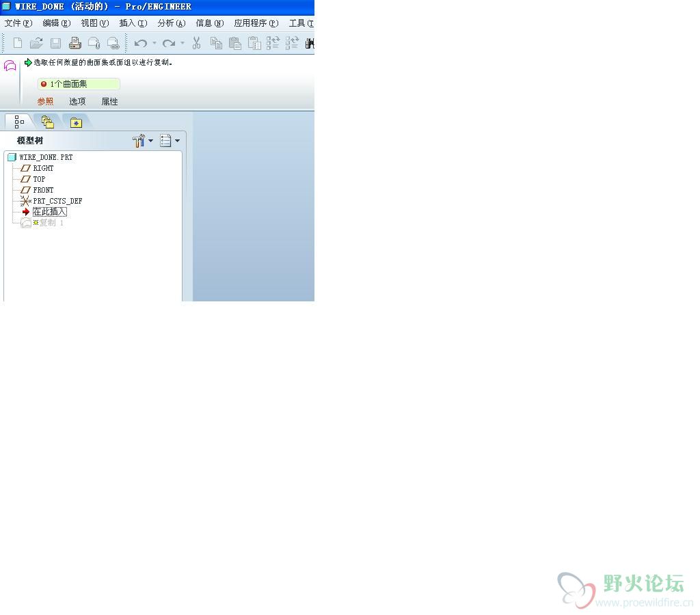Open the 工具 menu

(301, 23)
